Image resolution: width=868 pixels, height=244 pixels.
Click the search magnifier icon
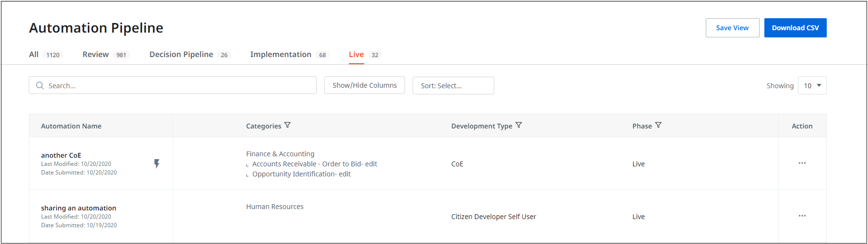[x=40, y=85]
